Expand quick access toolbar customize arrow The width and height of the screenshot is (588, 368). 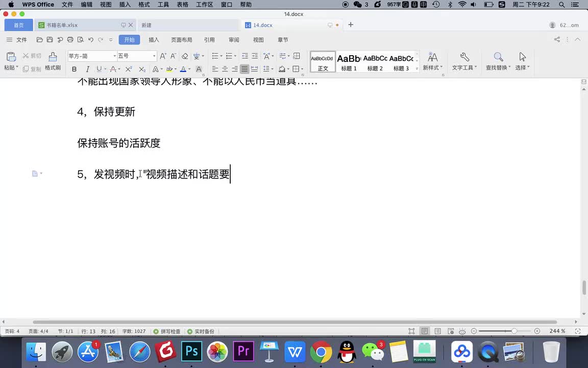tap(111, 40)
